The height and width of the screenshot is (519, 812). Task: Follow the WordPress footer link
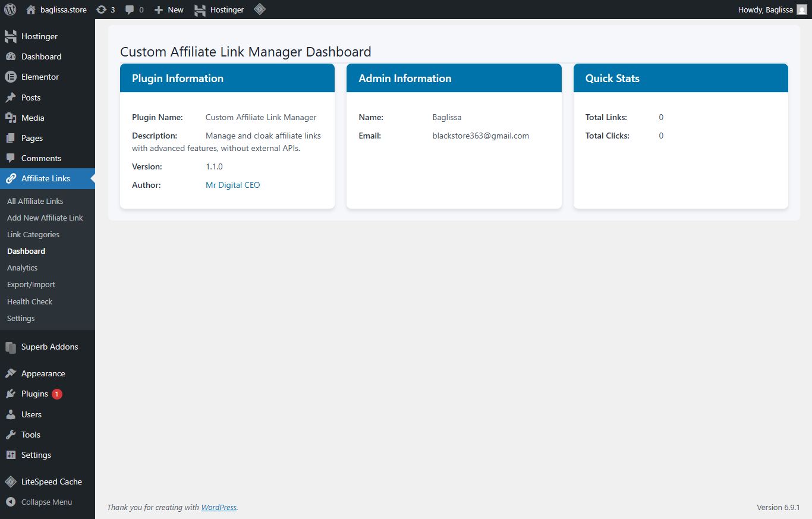219,507
